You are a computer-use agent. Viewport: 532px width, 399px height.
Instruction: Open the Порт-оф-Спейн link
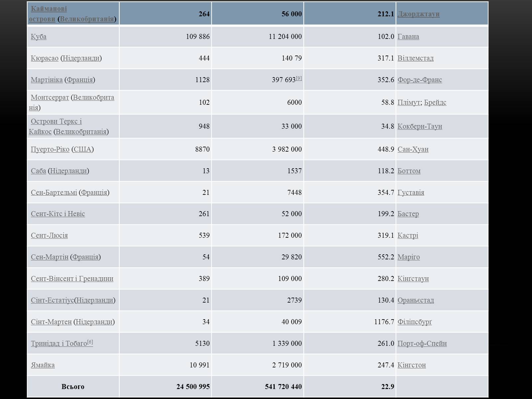click(x=422, y=343)
